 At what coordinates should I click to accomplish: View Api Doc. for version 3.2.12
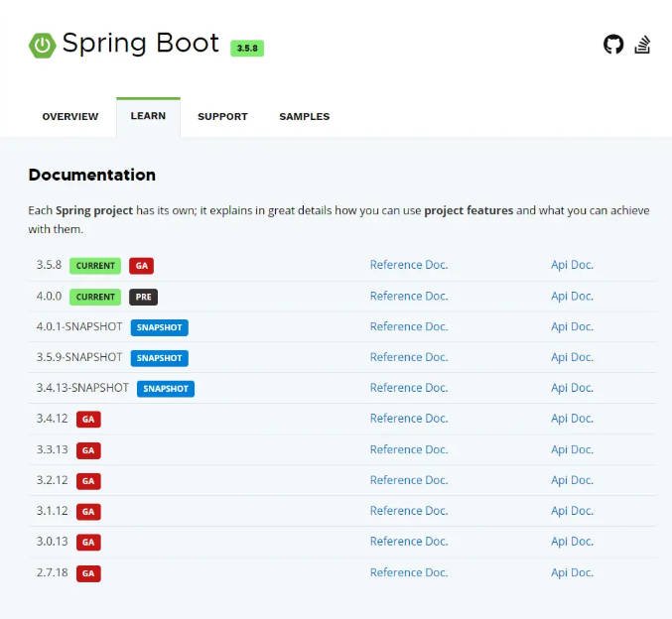[x=572, y=480]
